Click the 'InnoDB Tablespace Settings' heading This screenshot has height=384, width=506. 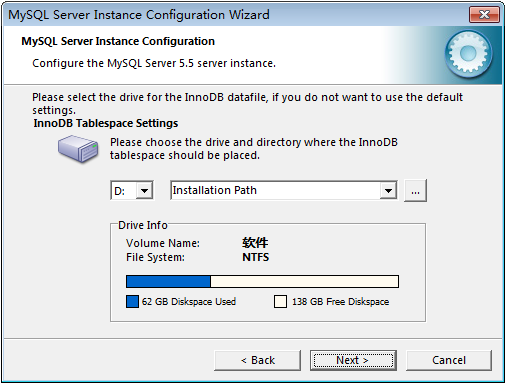(x=106, y=123)
